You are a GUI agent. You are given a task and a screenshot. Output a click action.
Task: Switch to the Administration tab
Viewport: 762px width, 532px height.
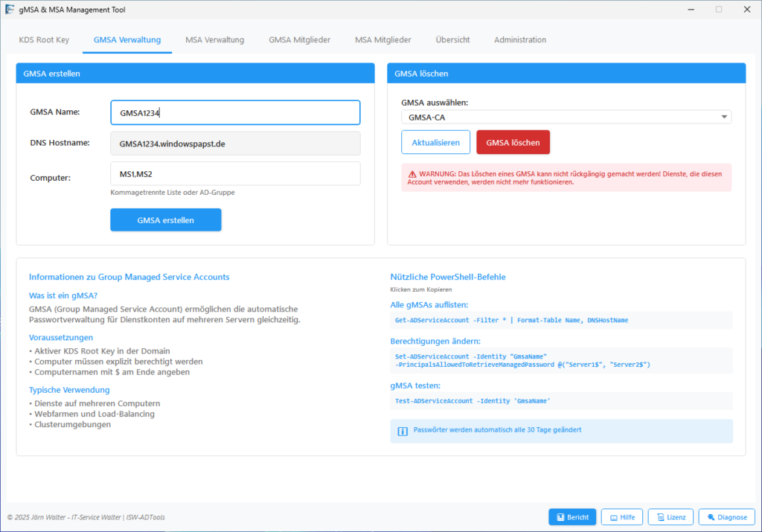519,39
